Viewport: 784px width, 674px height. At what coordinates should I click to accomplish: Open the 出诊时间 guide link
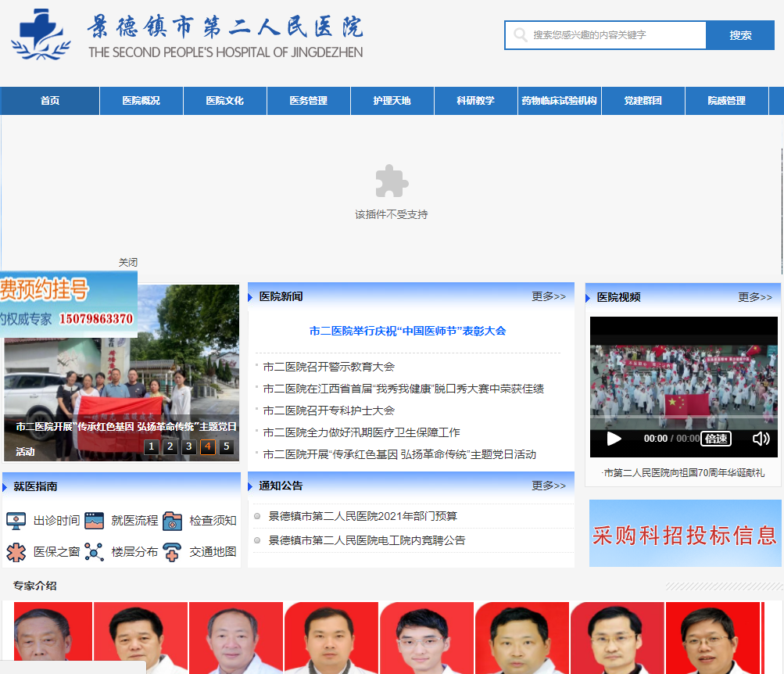pos(56,521)
